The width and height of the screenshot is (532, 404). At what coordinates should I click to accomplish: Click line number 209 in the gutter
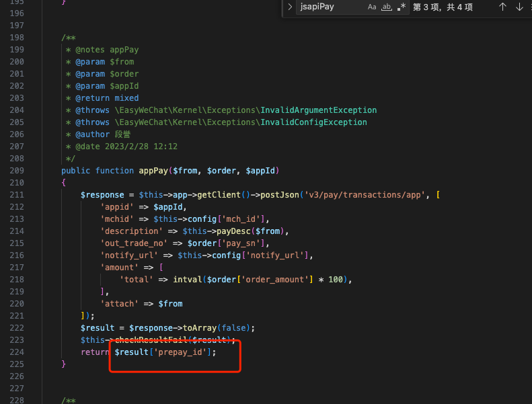(17, 171)
